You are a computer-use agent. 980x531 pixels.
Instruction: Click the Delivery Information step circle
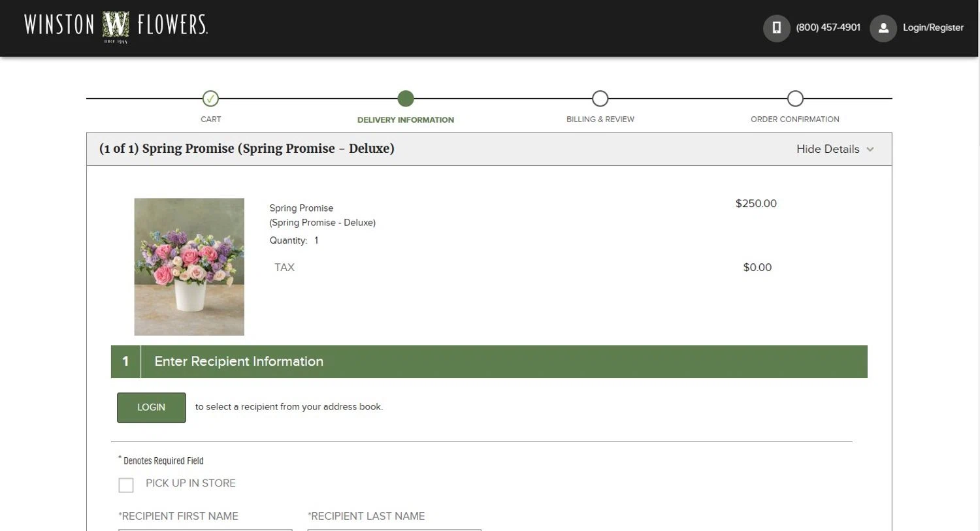pyautogui.click(x=406, y=99)
